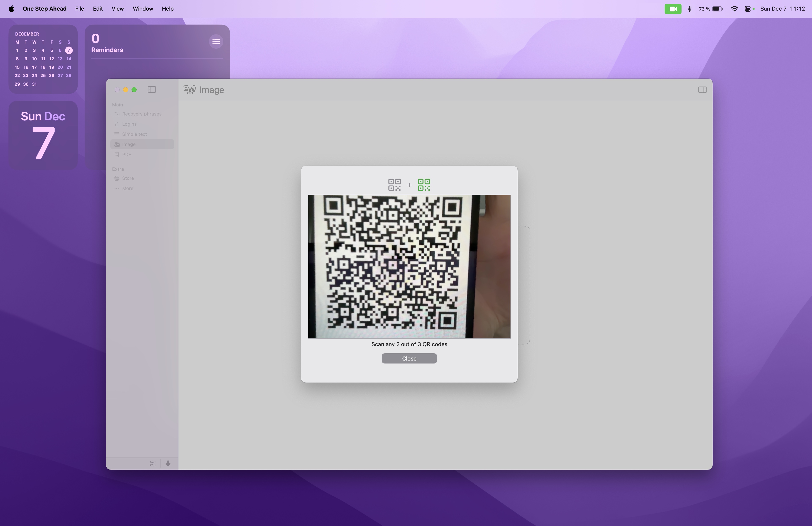Open the View menu
This screenshot has height=526, width=812.
pos(117,8)
